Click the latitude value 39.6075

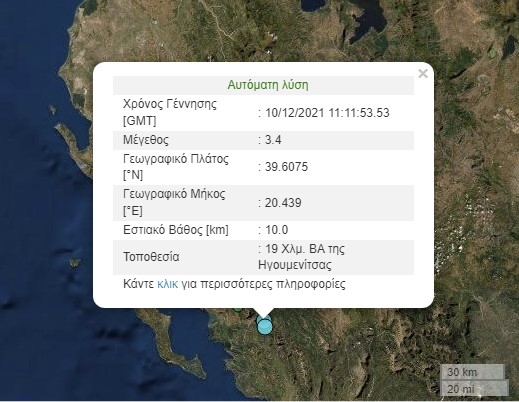(x=286, y=167)
